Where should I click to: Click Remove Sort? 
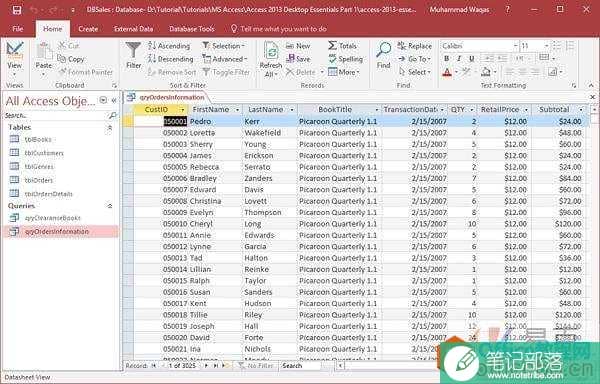coord(172,72)
